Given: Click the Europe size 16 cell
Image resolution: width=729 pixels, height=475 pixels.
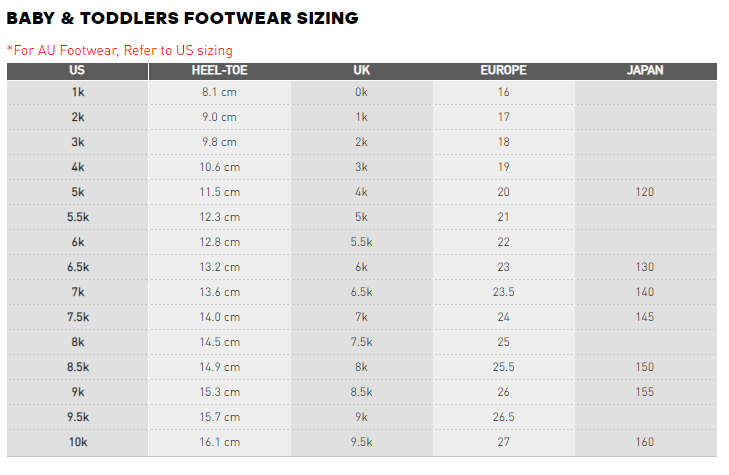Looking at the screenshot, I should tap(503, 92).
